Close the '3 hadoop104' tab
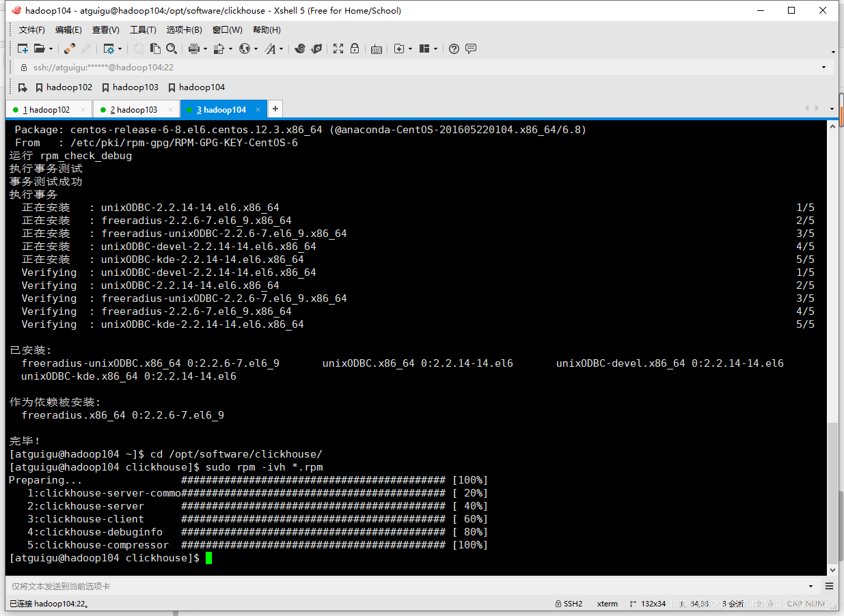Screen dimensions: 844x616 pyautogui.click(x=258, y=109)
